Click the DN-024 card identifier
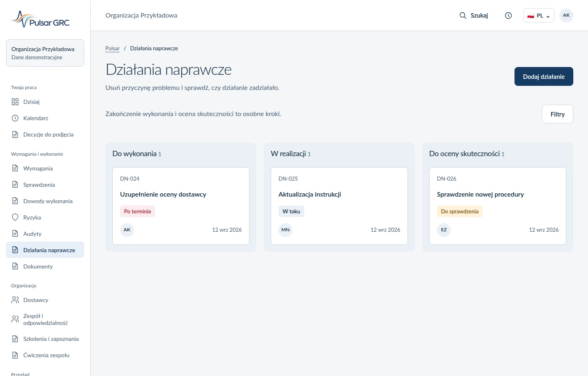Image resolution: width=588 pixels, height=376 pixels. 130,179
